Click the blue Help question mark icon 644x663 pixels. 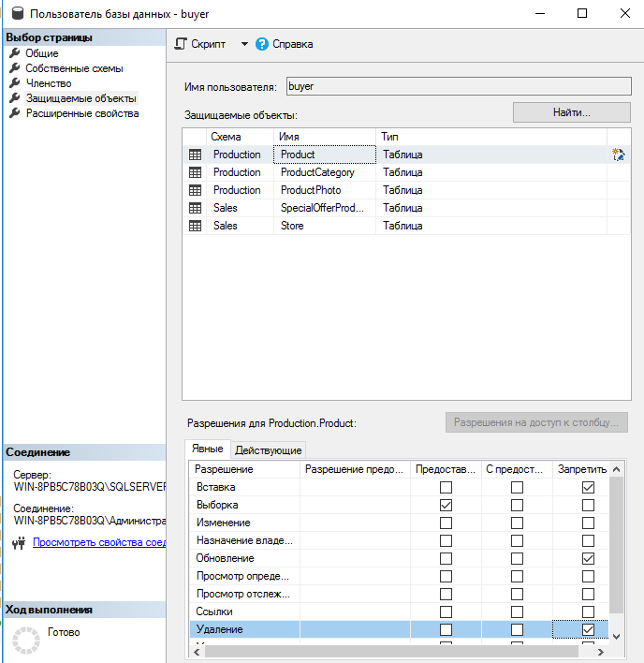[x=261, y=44]
